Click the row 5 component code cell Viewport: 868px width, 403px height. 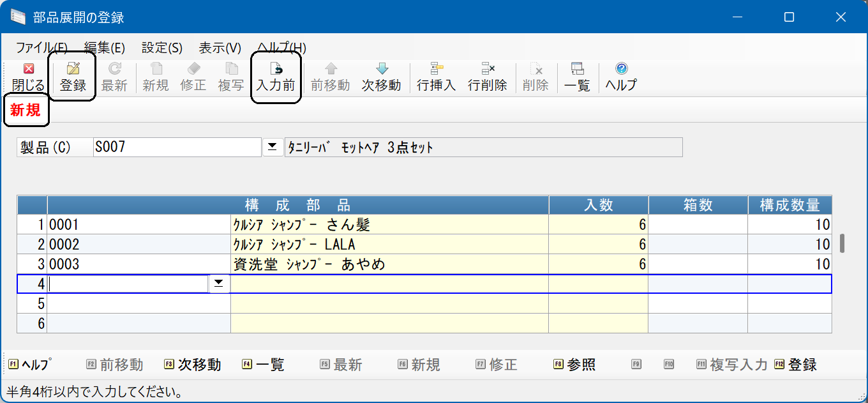pos(139,303)
